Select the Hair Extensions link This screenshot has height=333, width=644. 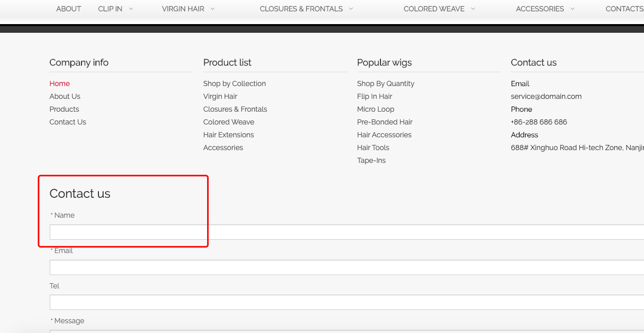pyautogui.click(x=228, y=135)
